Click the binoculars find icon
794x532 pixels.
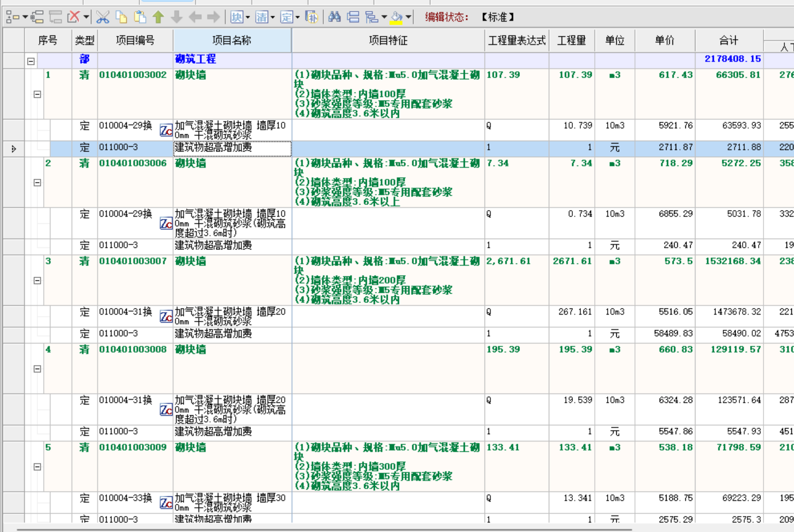335,17
